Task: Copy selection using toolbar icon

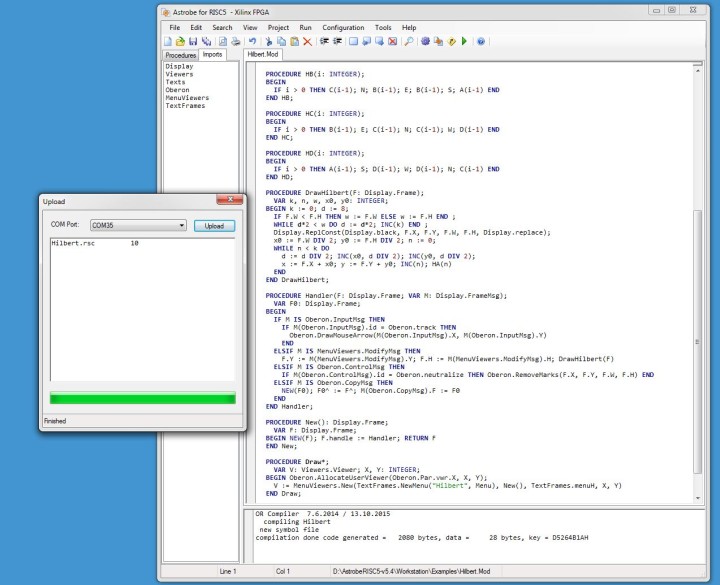Action: click(281, 41)
